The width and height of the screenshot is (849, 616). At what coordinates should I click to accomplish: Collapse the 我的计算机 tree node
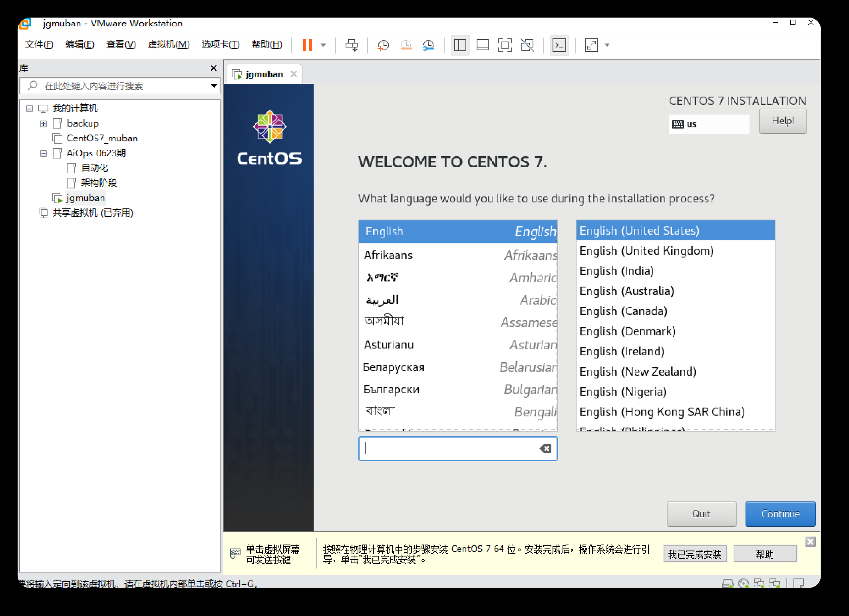29,109
